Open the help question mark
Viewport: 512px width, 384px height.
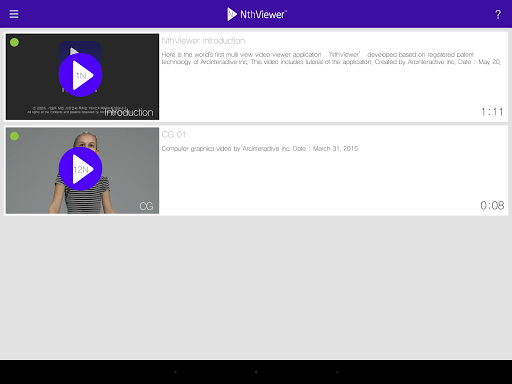498,14
